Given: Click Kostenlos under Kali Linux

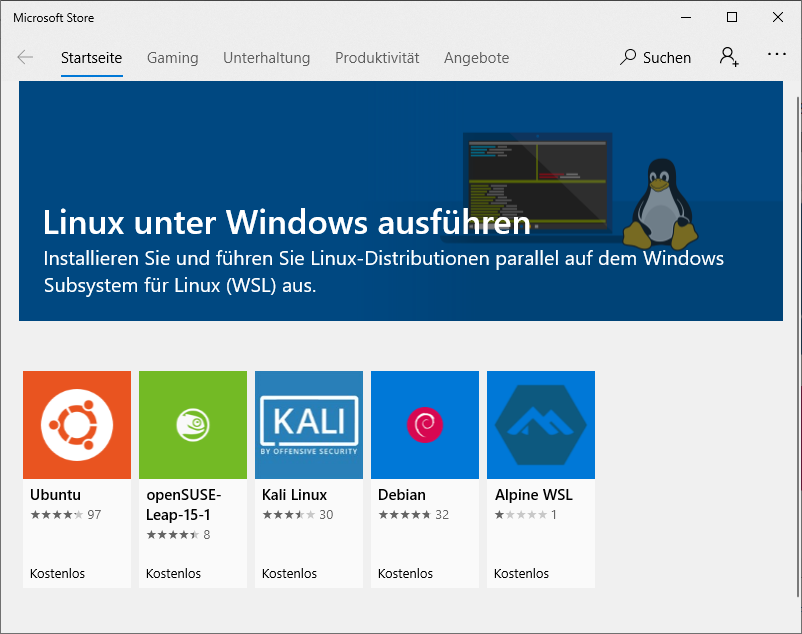Looking at the screenshot, I should [x=289, y=574].
